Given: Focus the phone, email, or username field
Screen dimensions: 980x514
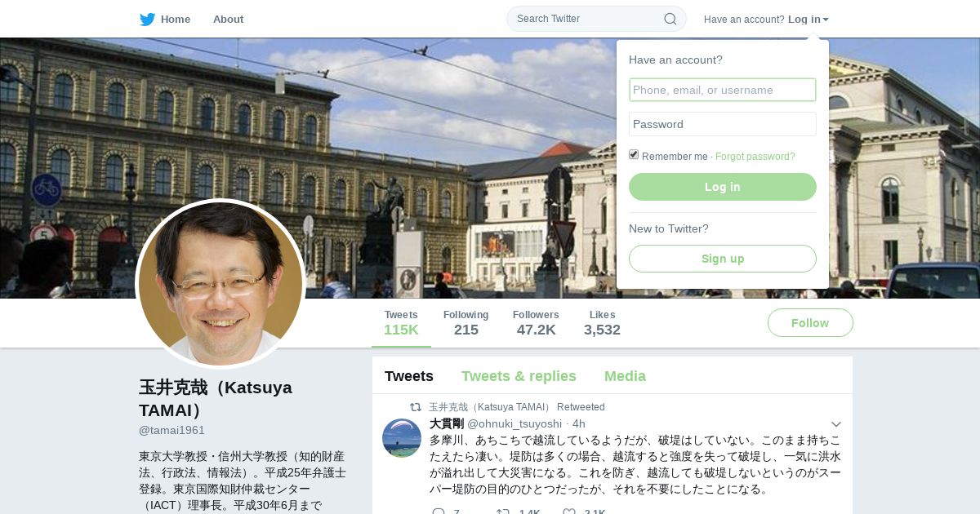Looking at the screenshot, I should (723, 90).
